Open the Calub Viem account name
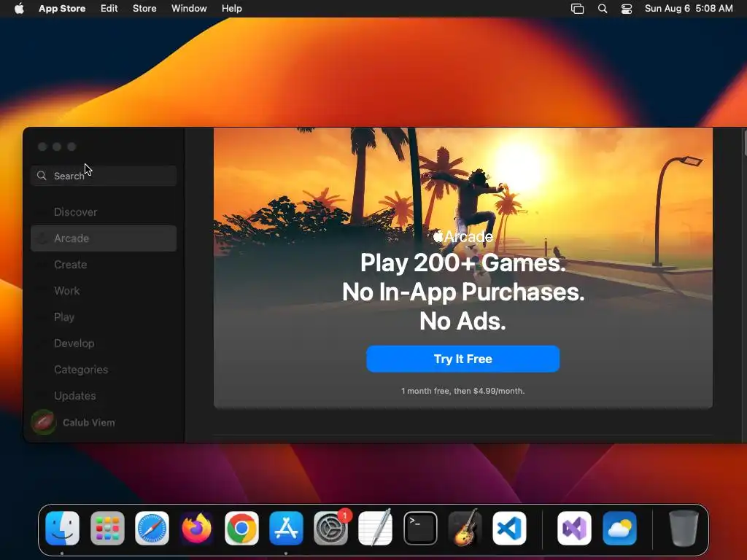This screenshot has width=747, height=560. point(88,422)
